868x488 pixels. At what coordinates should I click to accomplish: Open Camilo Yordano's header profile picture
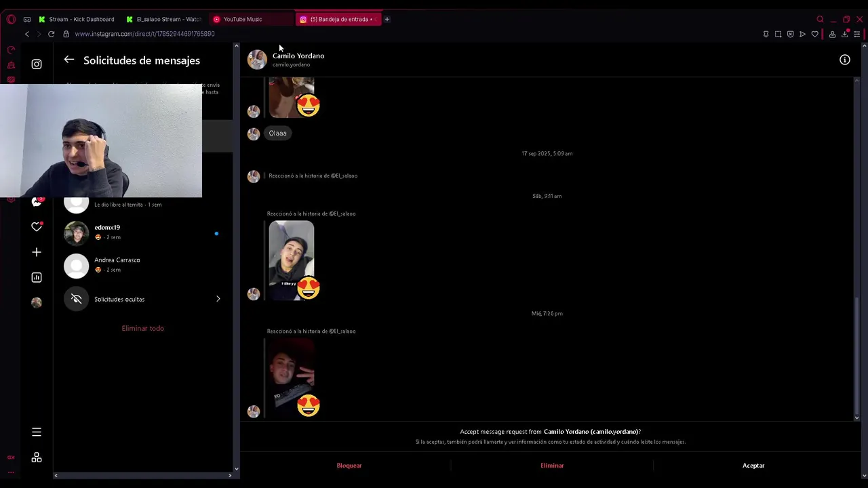tap(257, 60)
